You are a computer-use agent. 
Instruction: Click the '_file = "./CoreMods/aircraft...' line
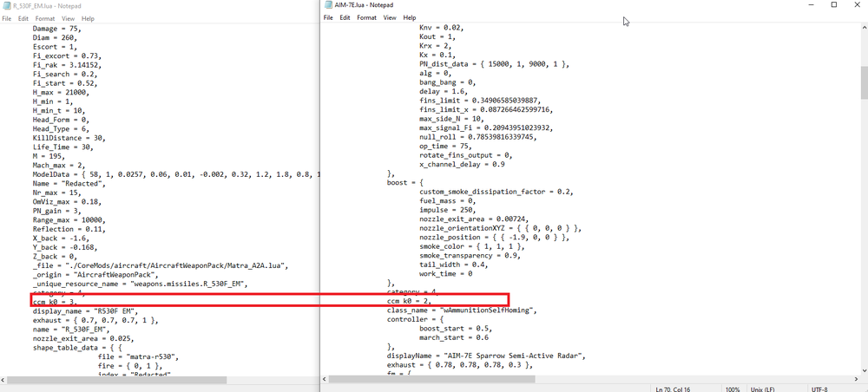[x=160, y=266]
